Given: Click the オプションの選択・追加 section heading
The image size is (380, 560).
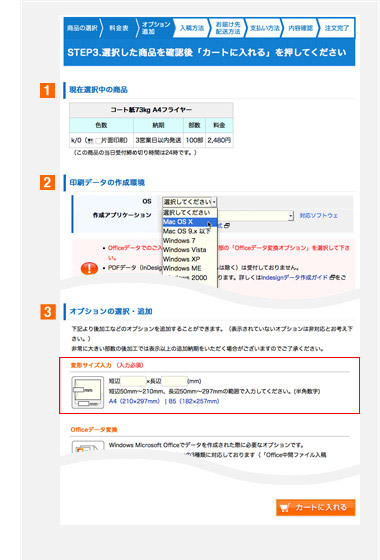Looking at the screenshot, I should point(111,311).
